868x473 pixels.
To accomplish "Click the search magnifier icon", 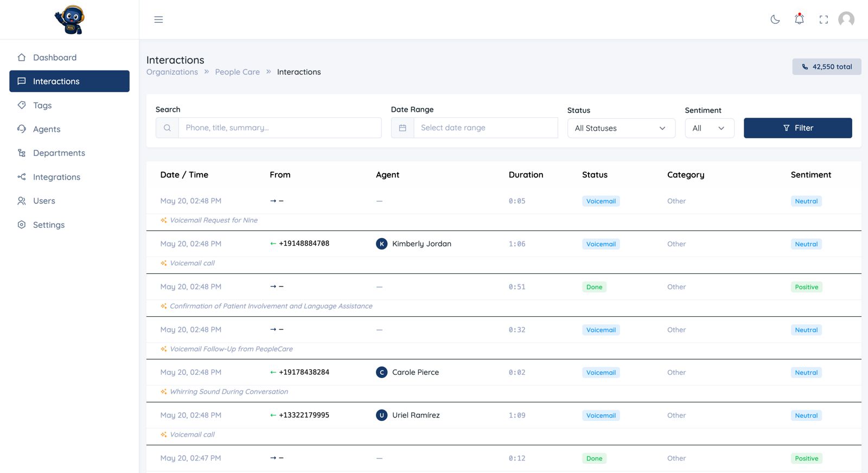I will click(x=167, y=128).
